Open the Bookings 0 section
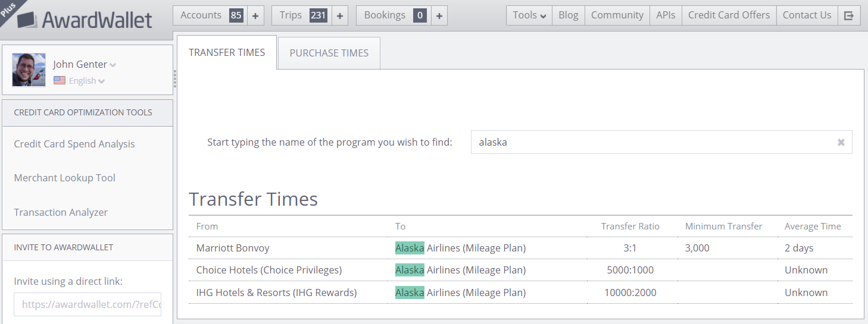 [x=393, y=15]
